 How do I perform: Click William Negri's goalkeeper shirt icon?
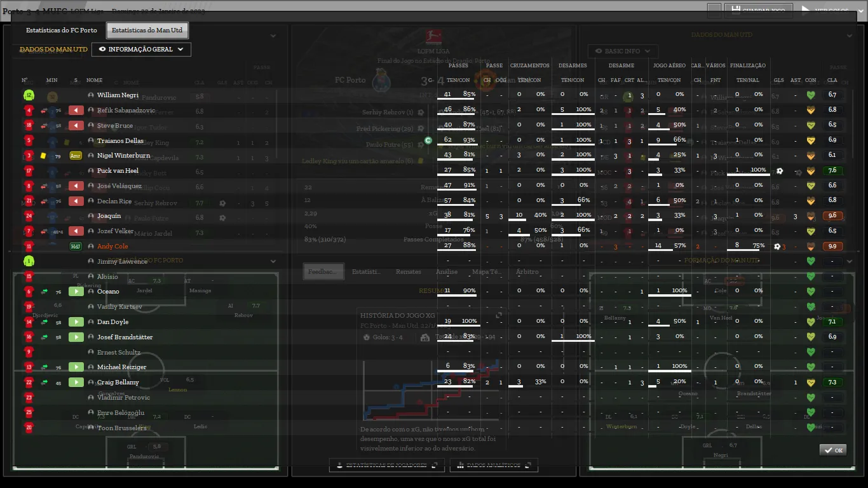29,95
